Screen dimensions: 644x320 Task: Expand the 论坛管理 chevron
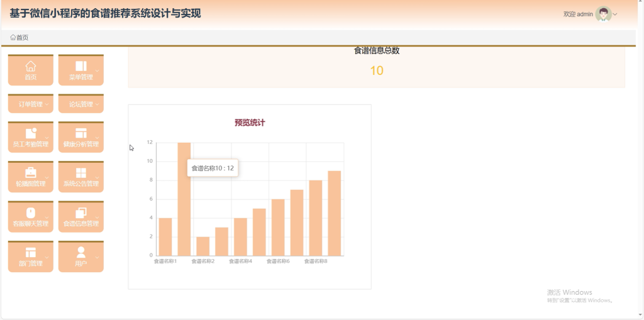97,104
